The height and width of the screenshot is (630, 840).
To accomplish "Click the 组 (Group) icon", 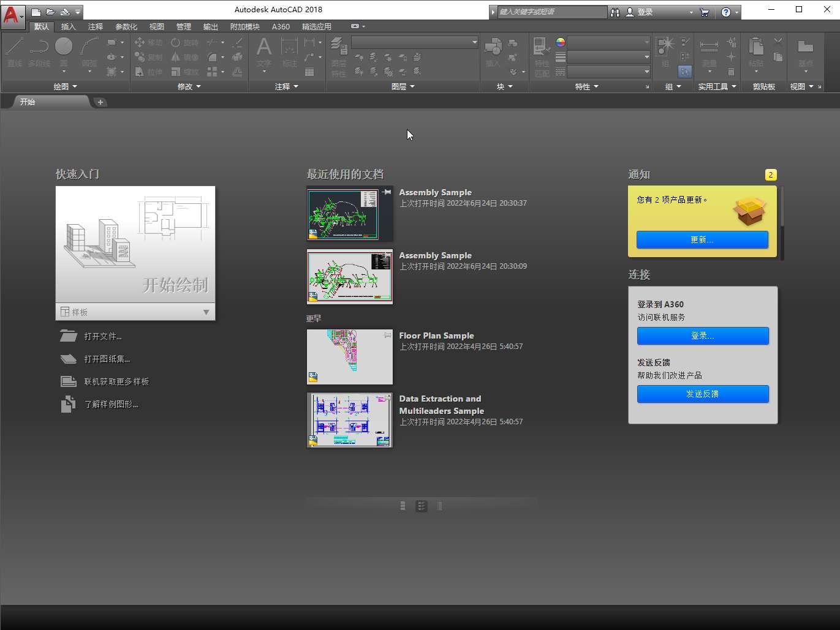I will 665,52.
